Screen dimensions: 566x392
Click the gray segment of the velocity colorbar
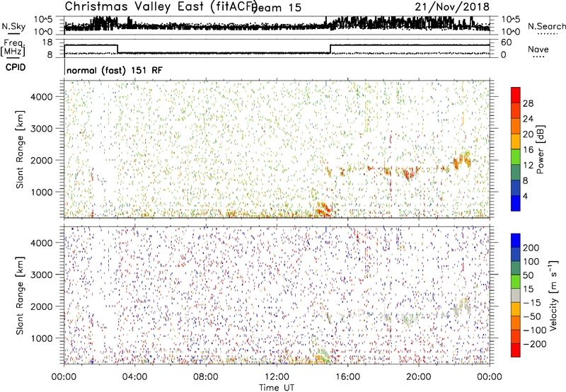pos(516,296)
